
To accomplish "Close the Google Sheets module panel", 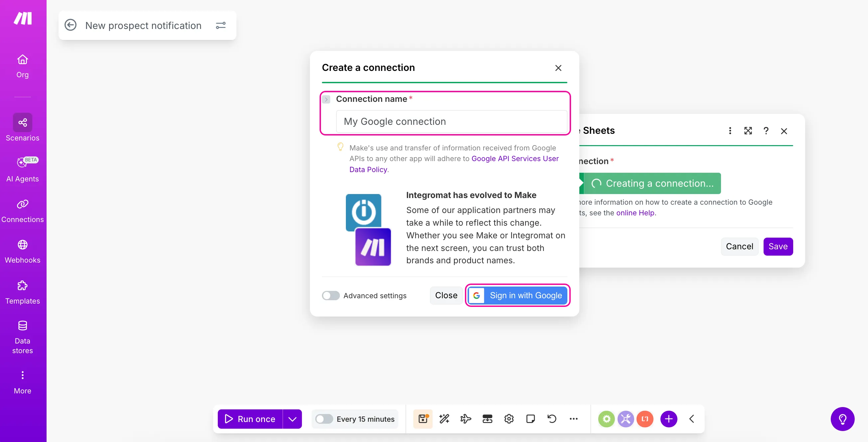I will point(784,131).
